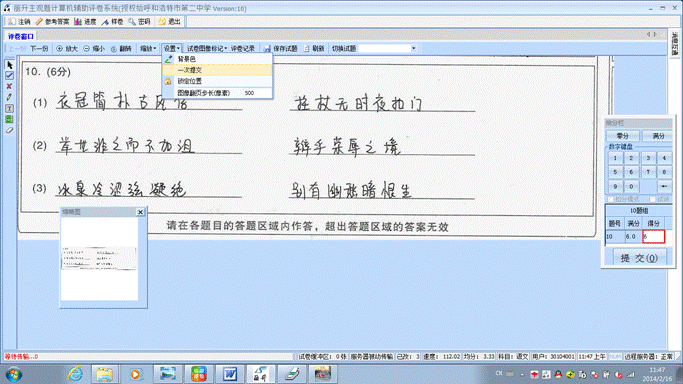Expand the 缩放 dropdown
The width and height of the screenshot is (683, 384).
(x=148, y=49)
